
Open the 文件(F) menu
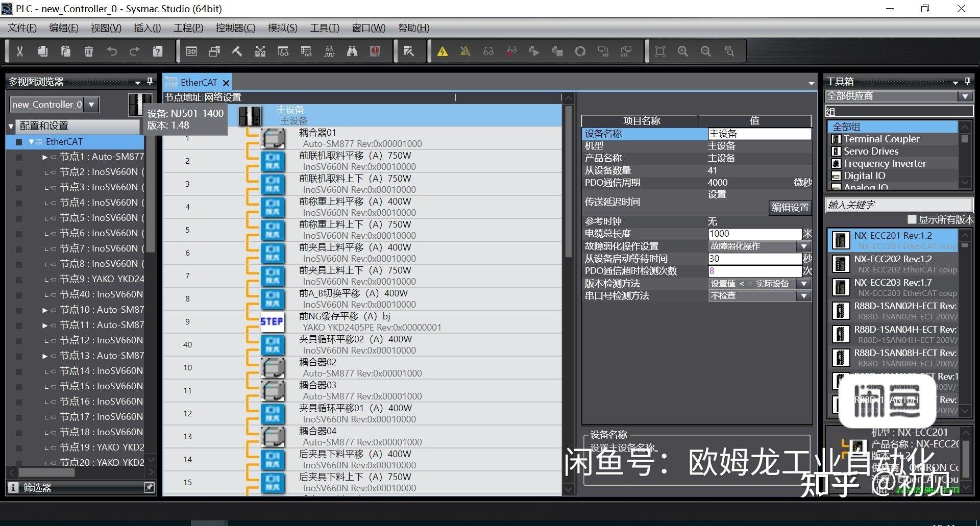(22, 28)
